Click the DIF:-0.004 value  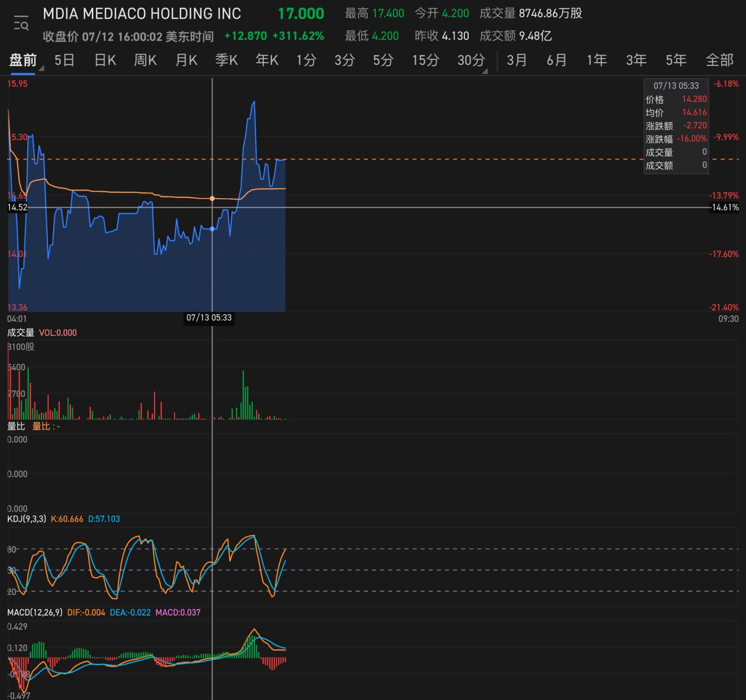[x=86, y=612]
